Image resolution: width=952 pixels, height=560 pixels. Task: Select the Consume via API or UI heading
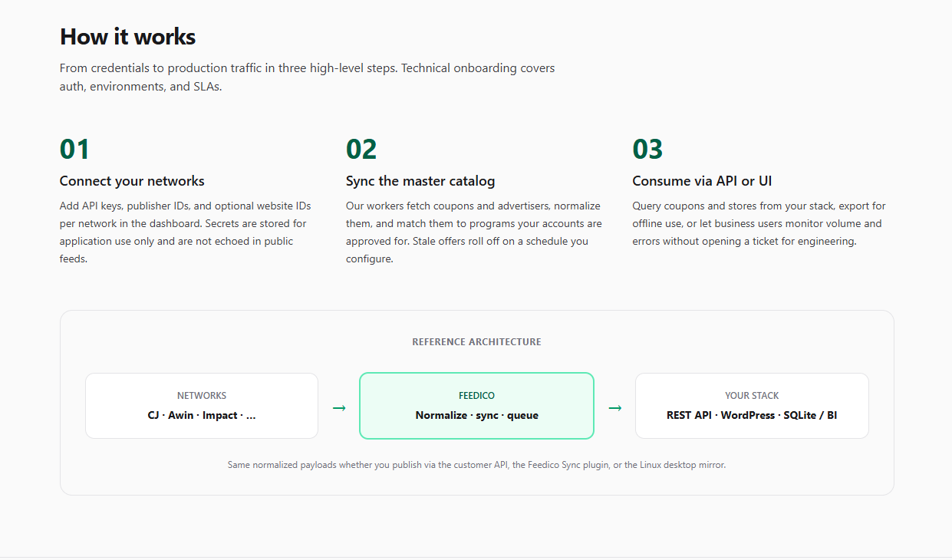pyautogui.click(x=702, y=181)
